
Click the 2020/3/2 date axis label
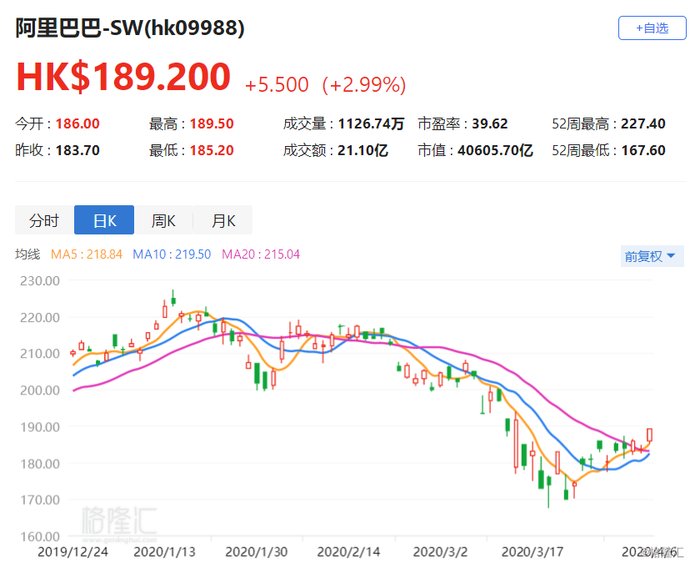pos(440,552)
